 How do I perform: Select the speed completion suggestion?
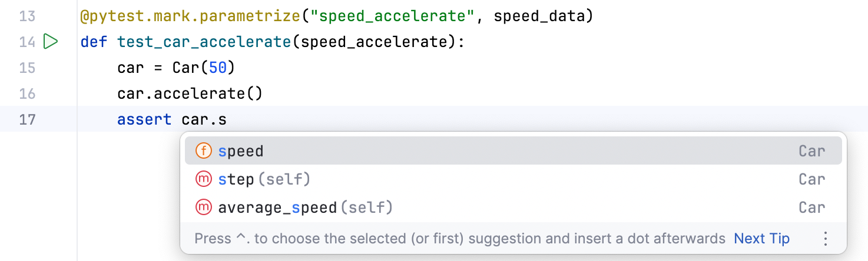coord(241,151)
